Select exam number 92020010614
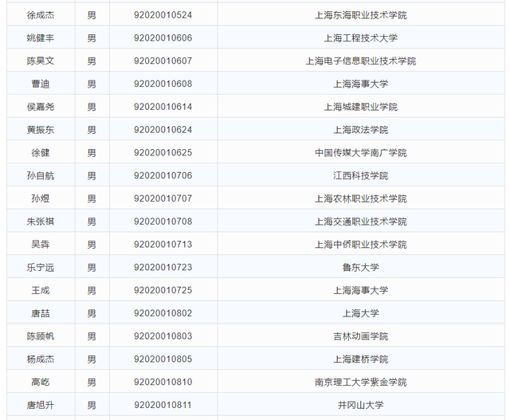Viewport: 510px width, 420px height. tap(163, 107)
